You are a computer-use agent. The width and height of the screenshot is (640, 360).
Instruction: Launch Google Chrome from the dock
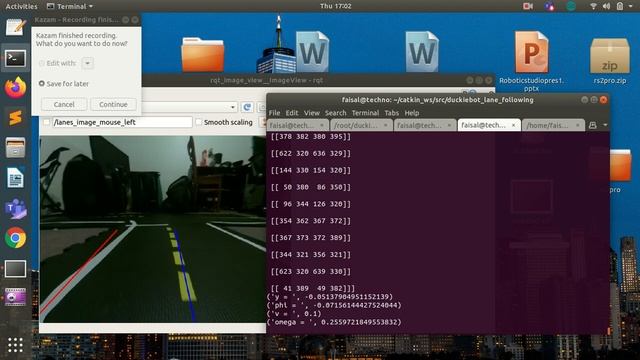15,238
